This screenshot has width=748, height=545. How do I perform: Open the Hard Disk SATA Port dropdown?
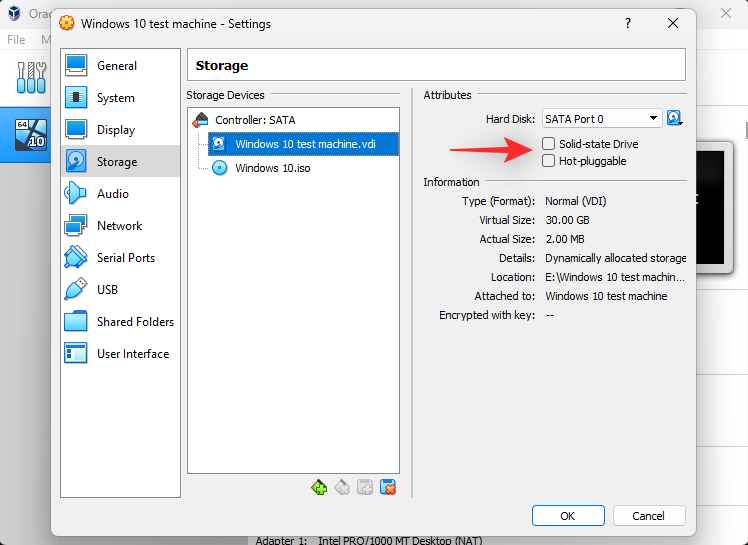point(602,118)
